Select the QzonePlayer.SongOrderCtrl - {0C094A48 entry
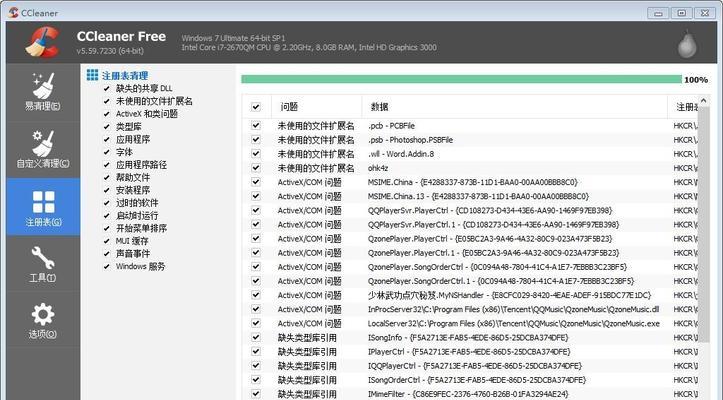The height and width of the screenshot is (400, 723). [x=497, y=267]
